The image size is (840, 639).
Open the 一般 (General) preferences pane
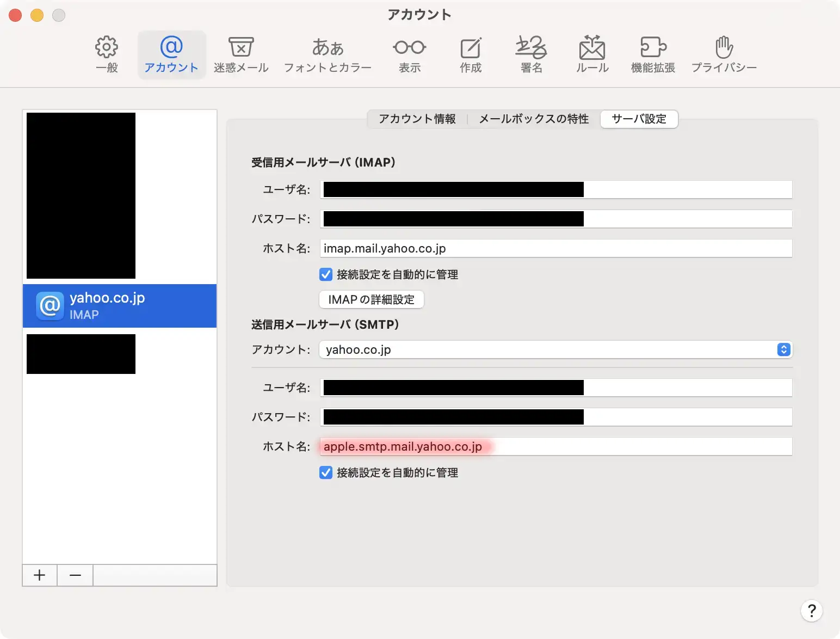[107, 54]
